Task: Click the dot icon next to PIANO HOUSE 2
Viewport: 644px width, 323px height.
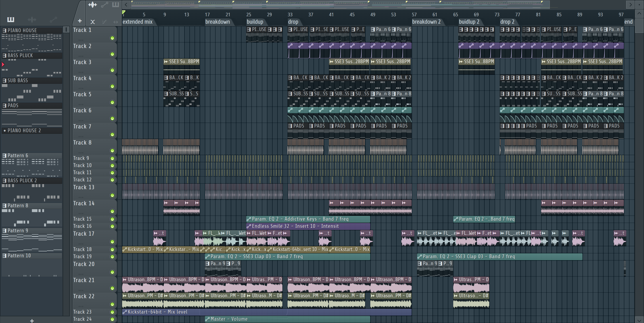Action: coord(4,130)
